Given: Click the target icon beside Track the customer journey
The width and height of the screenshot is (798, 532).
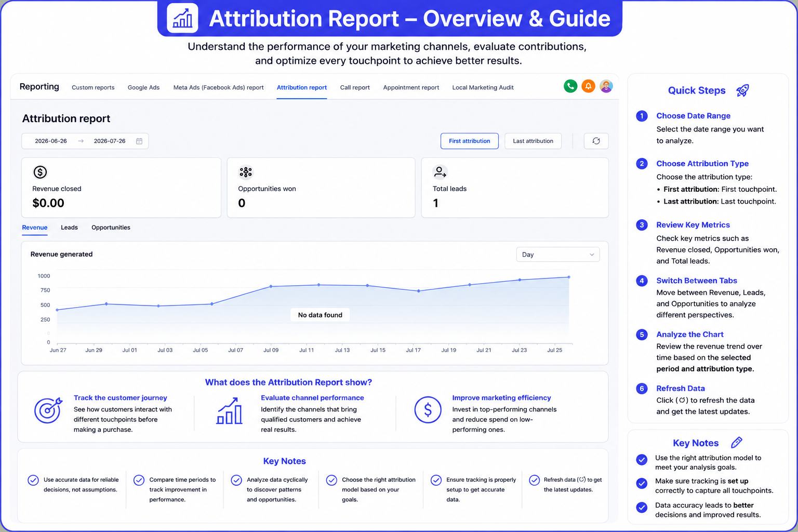Looking at the screenshot, I should point(48,410).
